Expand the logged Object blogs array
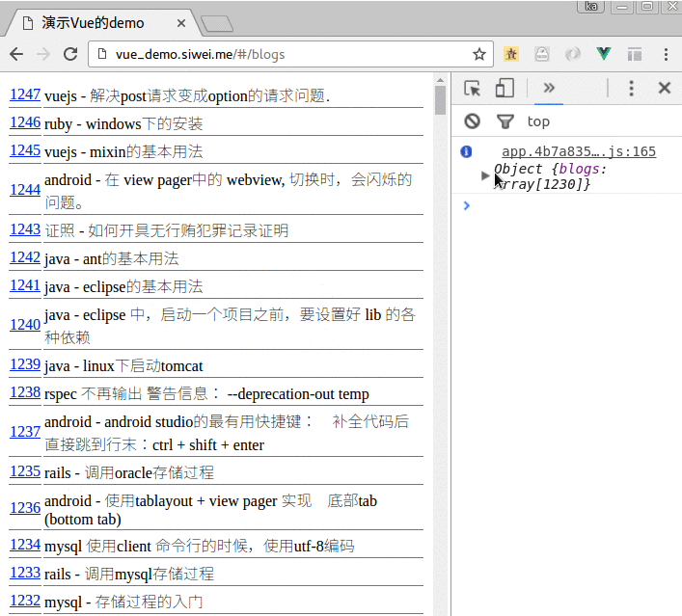 coord(485,175)
